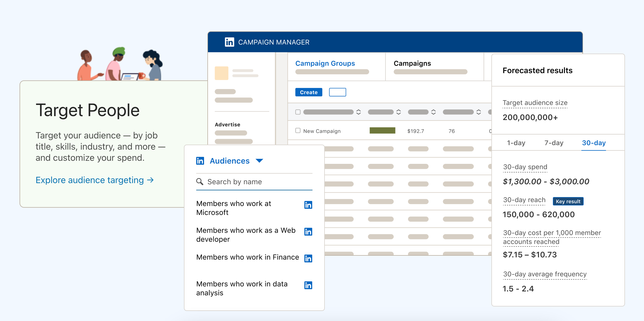Click the Advertise sidebar section
Viewport: 644px width, 321px height.
point(228,124)
